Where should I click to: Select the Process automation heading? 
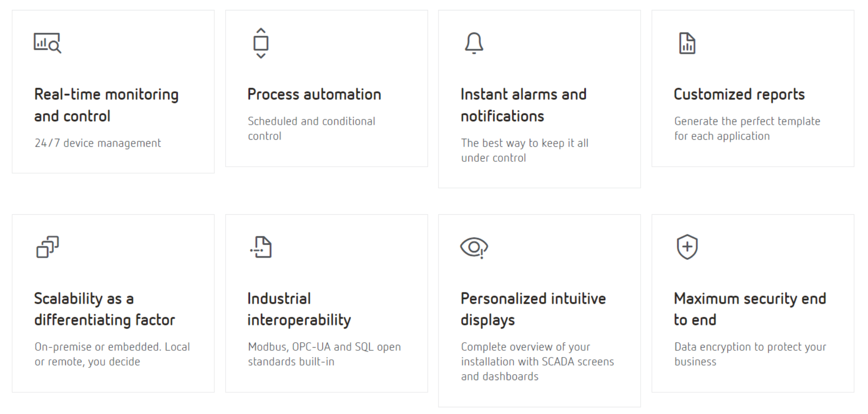pos(314,94)
